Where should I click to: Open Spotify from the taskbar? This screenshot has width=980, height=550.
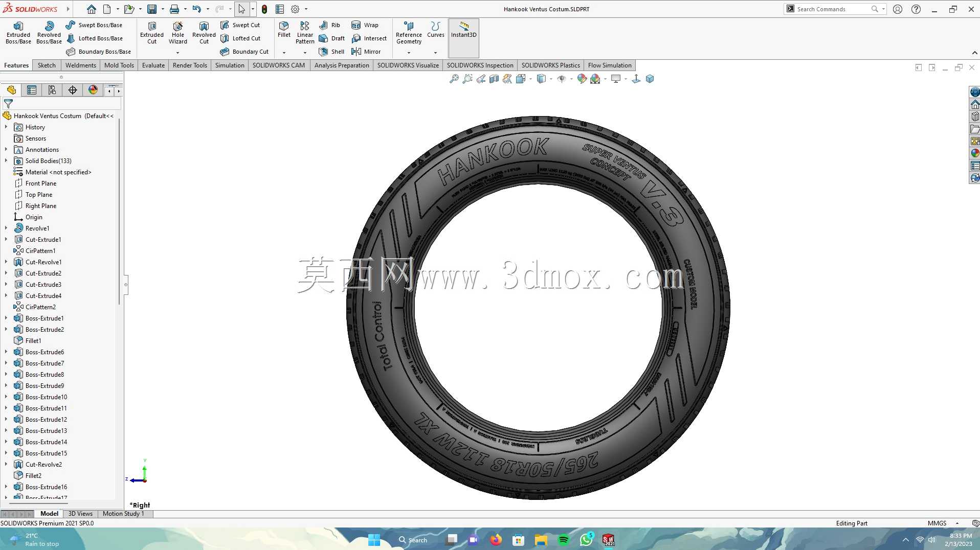tap(564, 540)
